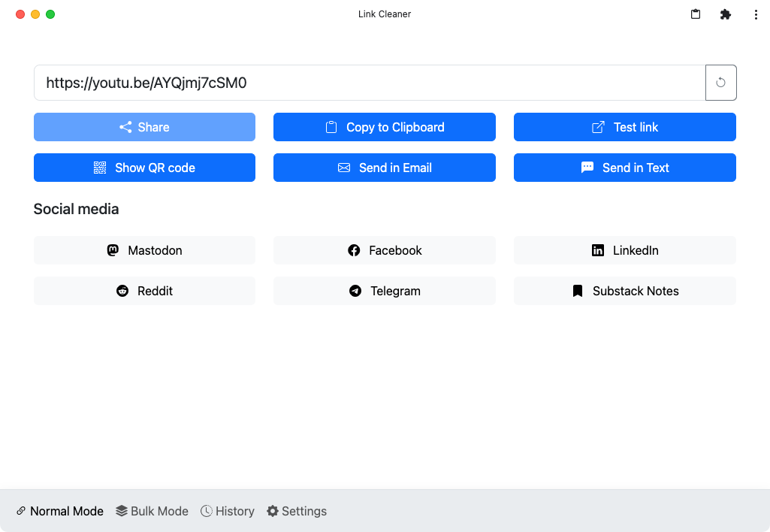The image size is (770, 532).
Task: Click into the cleaned URL text field
Action: [370, 83]
